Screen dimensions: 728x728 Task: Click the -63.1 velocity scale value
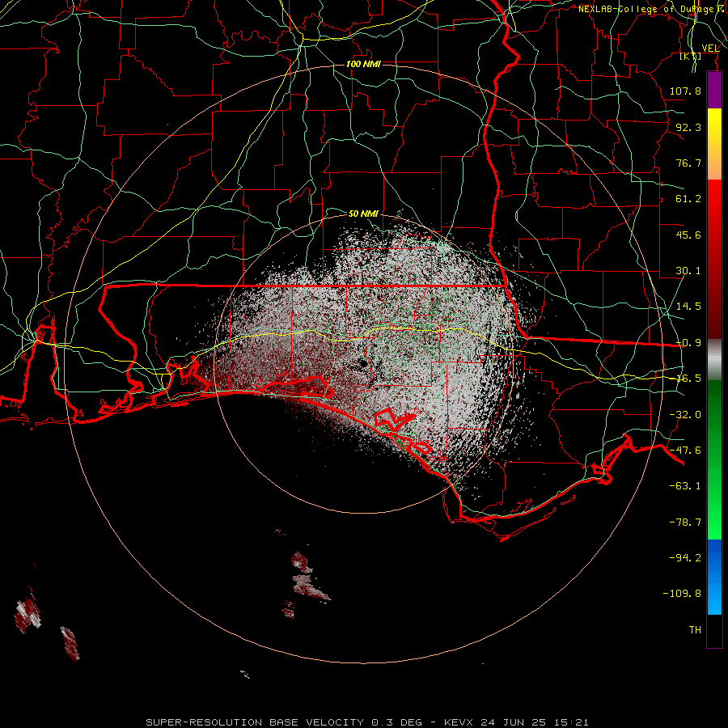pyautogui.click(x=685, y=486)
